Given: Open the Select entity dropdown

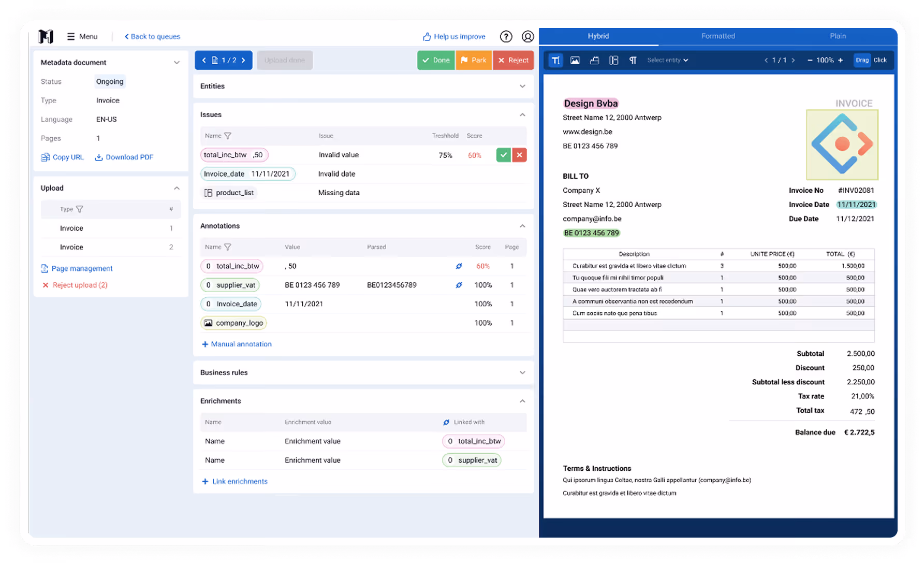Looking at the screenshot, I should [667, 60].
